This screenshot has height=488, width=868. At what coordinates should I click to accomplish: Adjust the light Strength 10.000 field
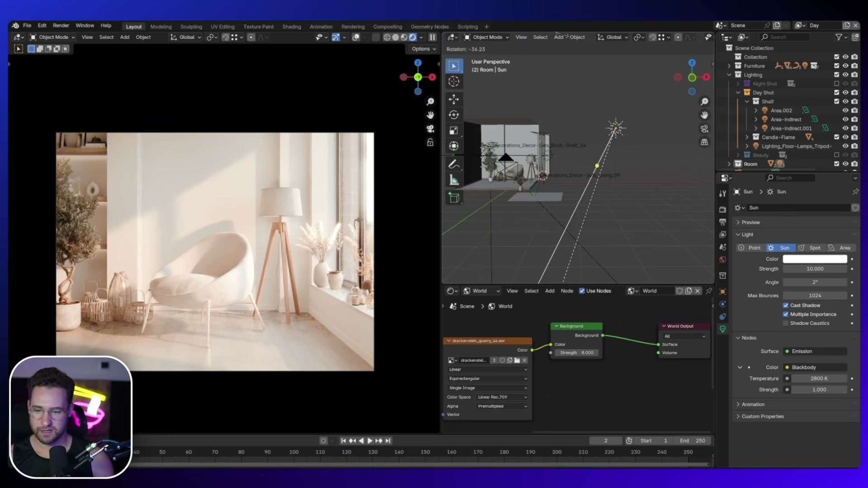815,269
